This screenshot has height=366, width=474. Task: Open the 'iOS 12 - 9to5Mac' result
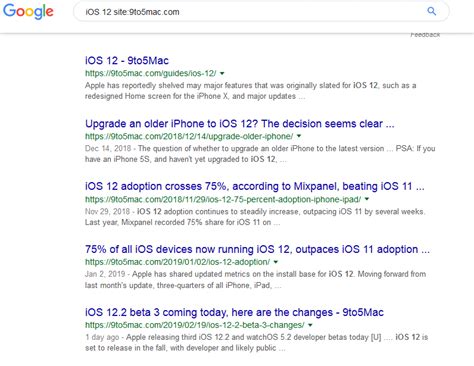(127, 61)
